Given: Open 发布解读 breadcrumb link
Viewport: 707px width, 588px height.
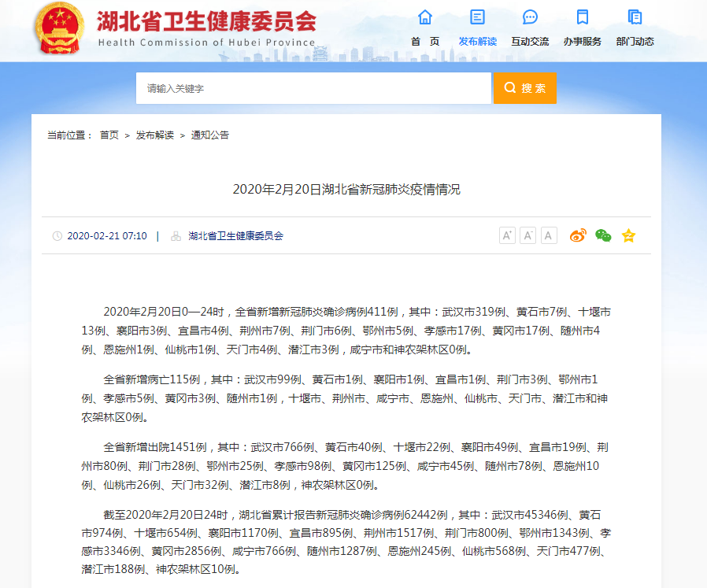Looking at the screenshot, I should (154, 135).
